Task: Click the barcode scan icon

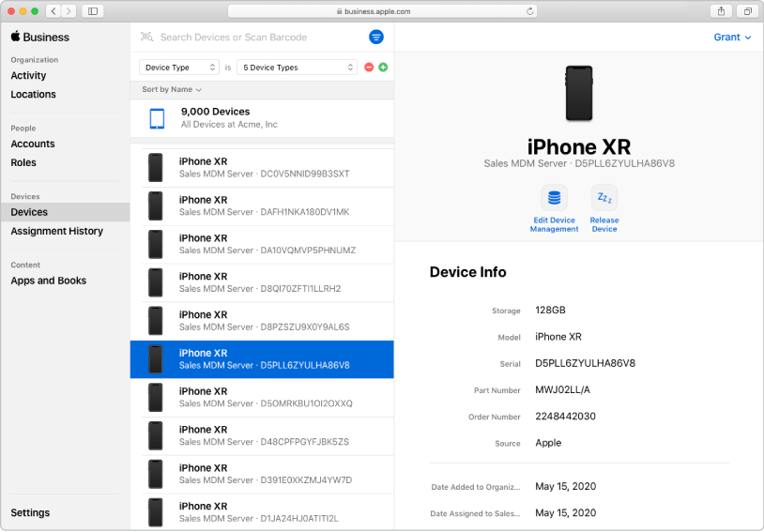Action: (x=146, y=37)
